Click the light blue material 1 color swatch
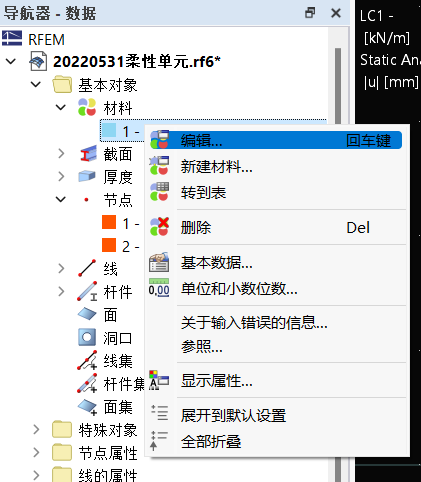The width and height of the screenshot is (421, 482). coord(109,130)
